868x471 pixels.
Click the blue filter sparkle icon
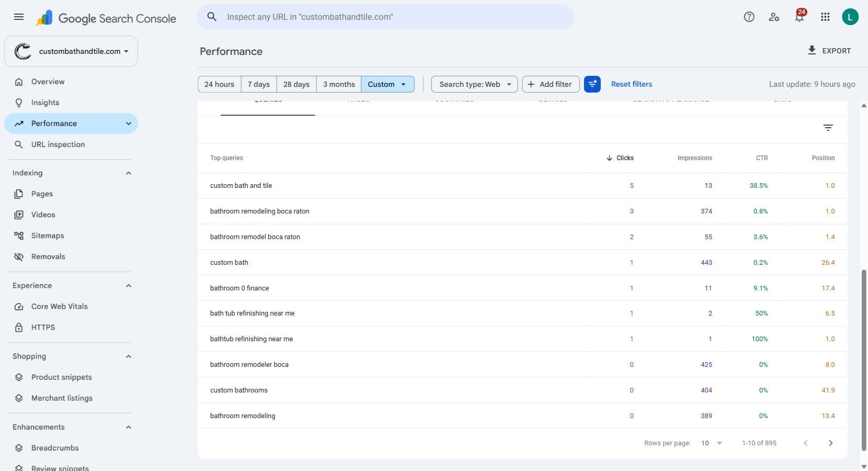(x=592, y=84)
